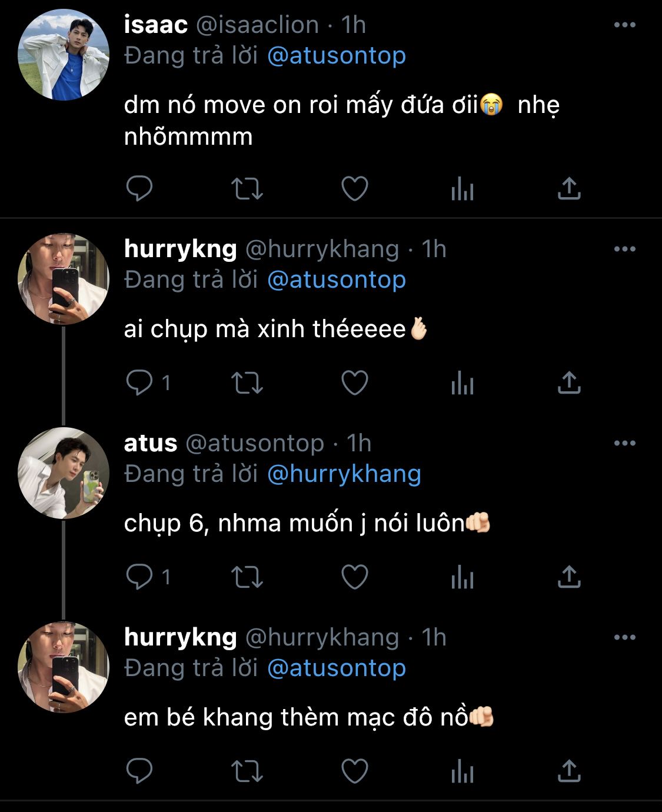The height and width of the screenshot is (812, 662).
Task: View analytics for isaac's tweet
Action: pos(462,189)
